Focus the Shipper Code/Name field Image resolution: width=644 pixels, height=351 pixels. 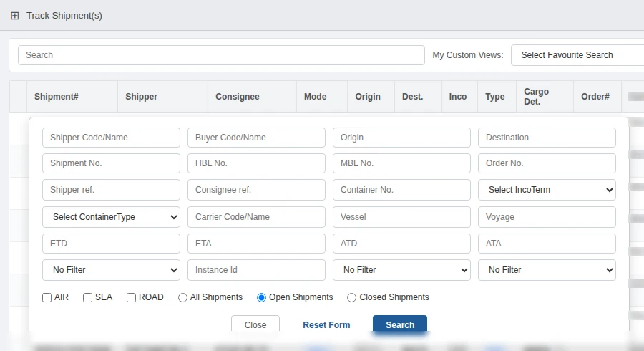[111, 138]
